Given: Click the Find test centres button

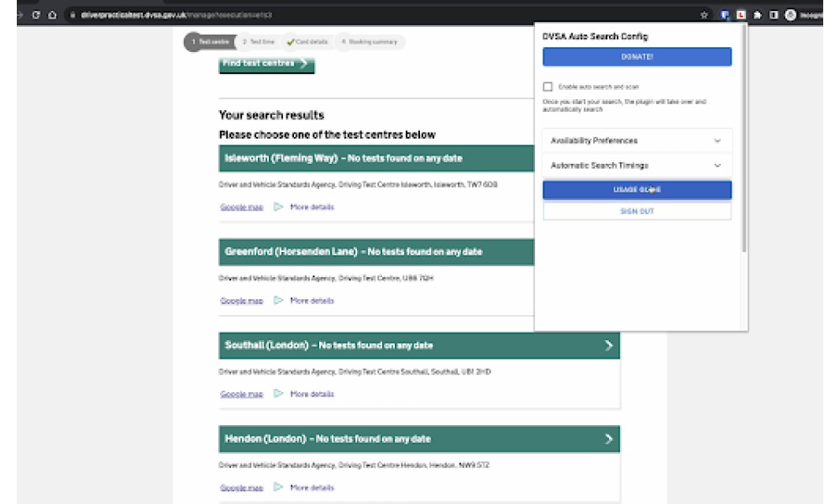Looking at the screenshot, I should (266, 64).
